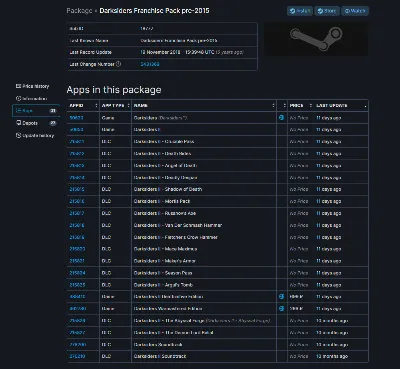Click the Steam icon in the Darksiders row
Image resolution: width=400 pixels, height=369 pixels.
pyautogui.click(x=282, y=118)
